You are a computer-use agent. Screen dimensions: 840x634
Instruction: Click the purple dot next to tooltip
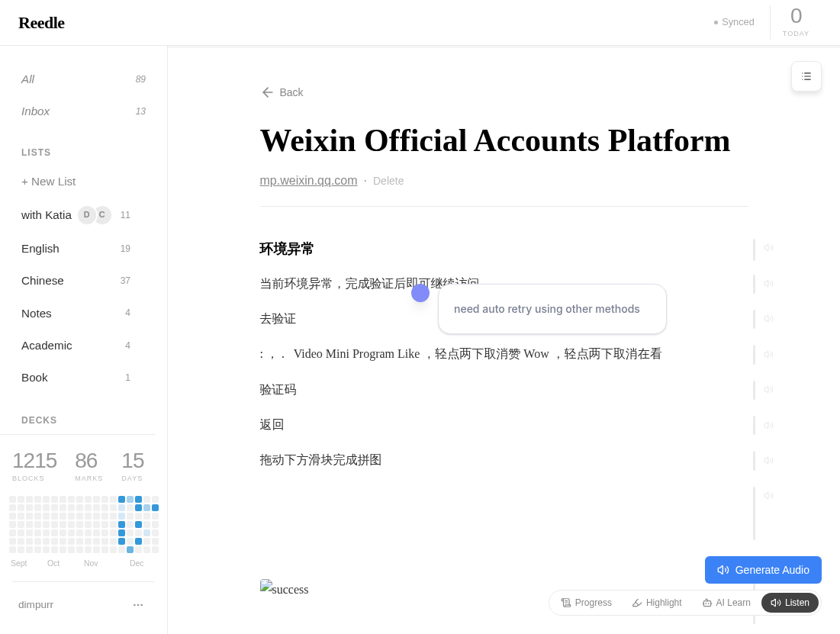pyautogui.click(x=420, y=293)
